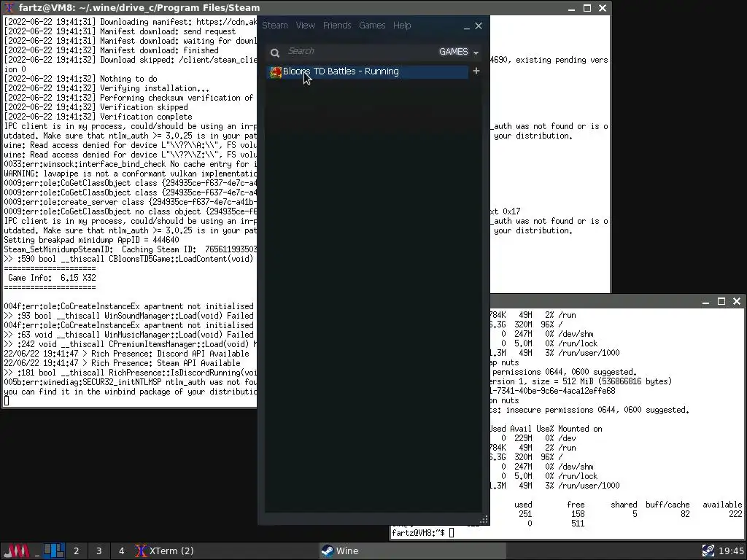The height and width of the screenshot is (560, 747).
Task: Close the lower-right terminal window
Action: 737,301
